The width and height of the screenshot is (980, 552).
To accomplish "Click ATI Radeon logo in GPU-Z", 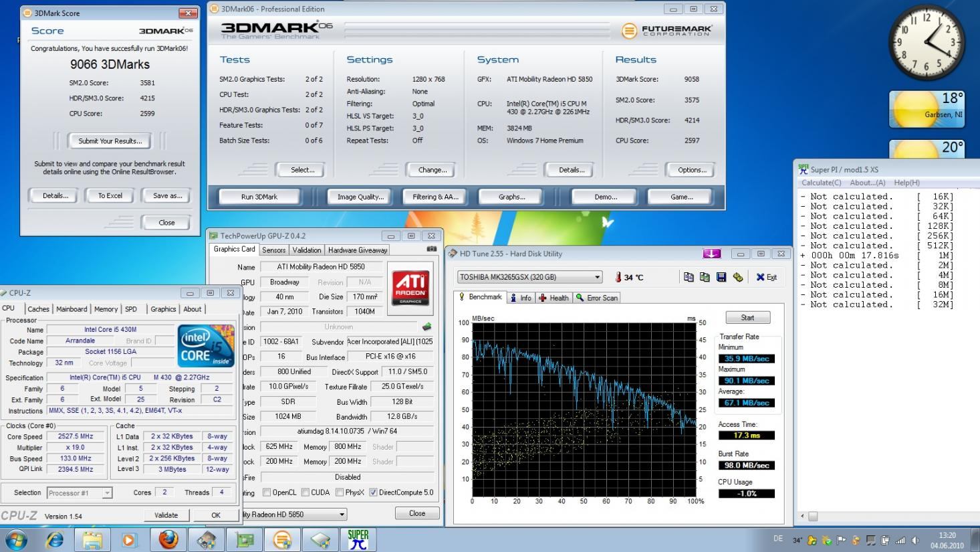I will click(410, 288).
